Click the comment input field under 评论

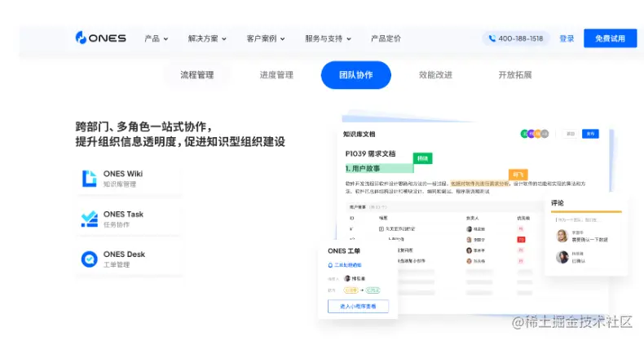pyautogui.click(x=585, y=219)
